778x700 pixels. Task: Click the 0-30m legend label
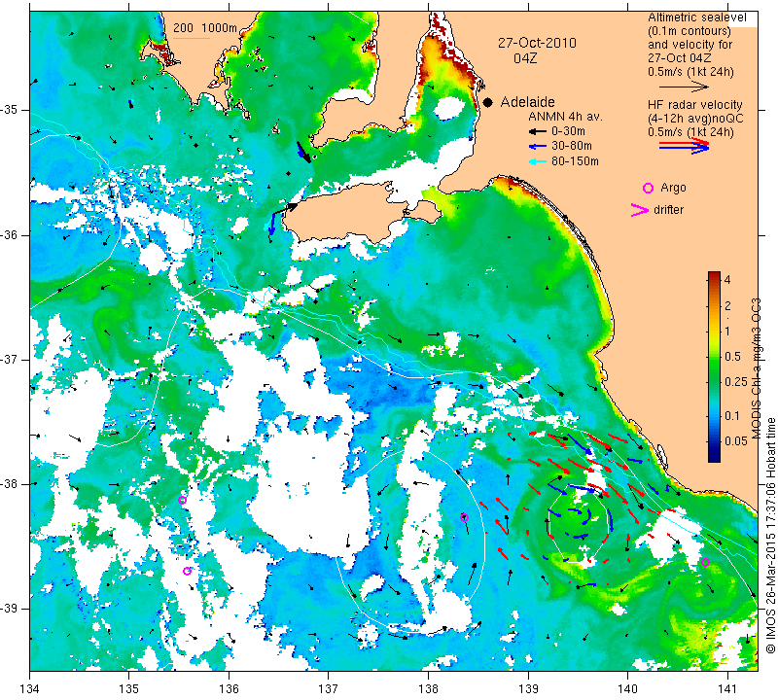click(568, 131)
